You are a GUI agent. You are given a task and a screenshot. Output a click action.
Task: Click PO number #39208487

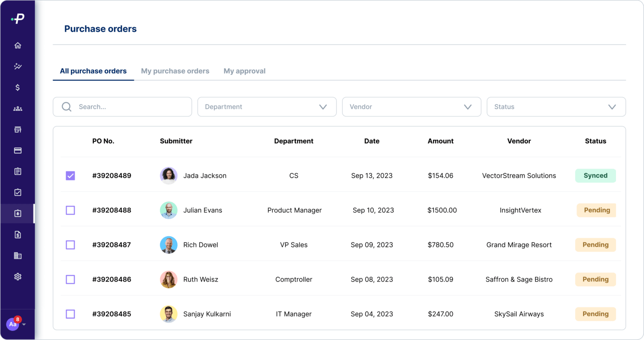(x=112, y=245)
